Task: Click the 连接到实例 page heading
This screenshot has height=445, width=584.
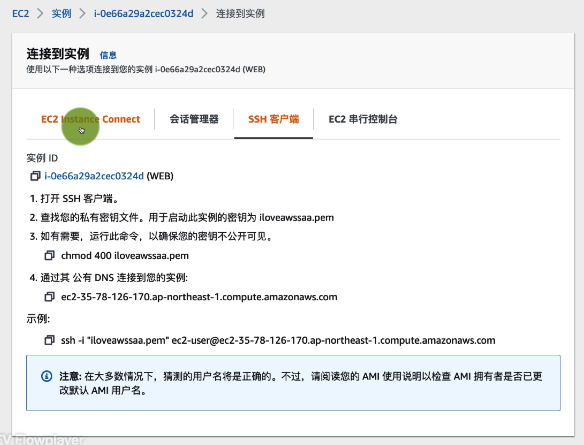Action: point(58,54)
